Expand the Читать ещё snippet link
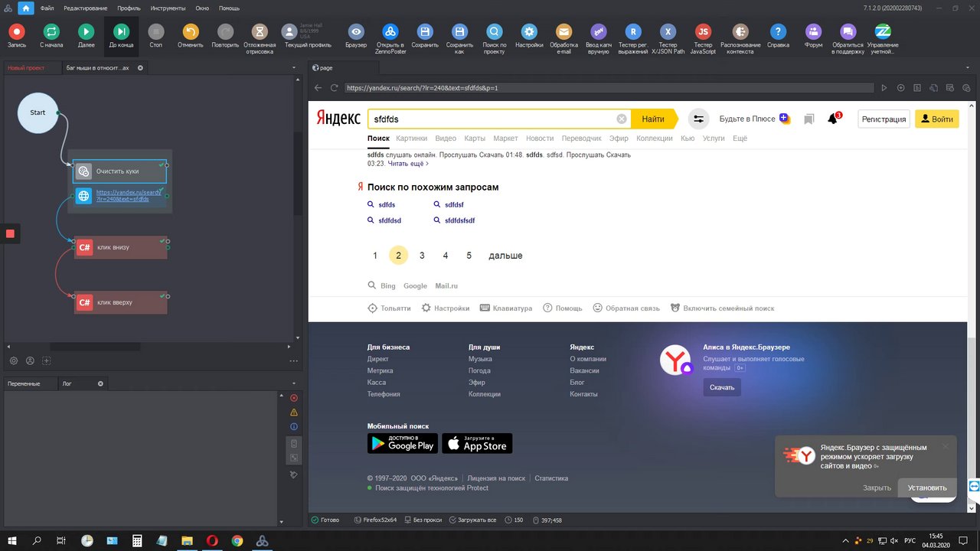This screenshot has height=551, width=980. (x=408, y=163)
